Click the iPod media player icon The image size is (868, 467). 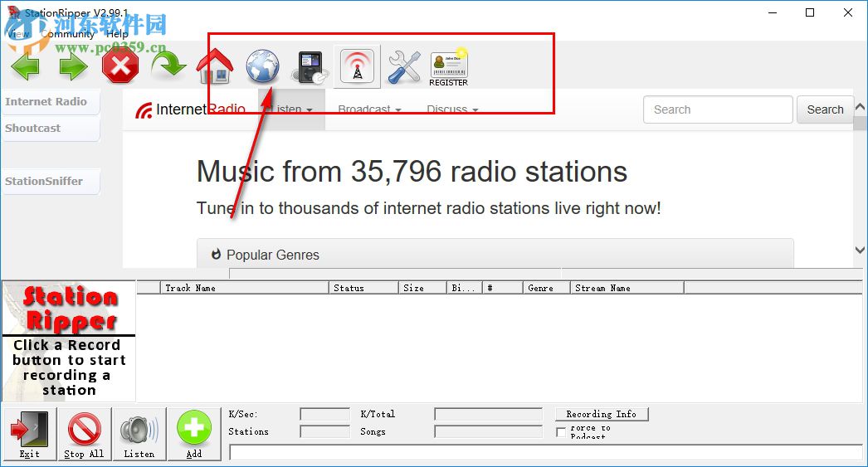310,66
